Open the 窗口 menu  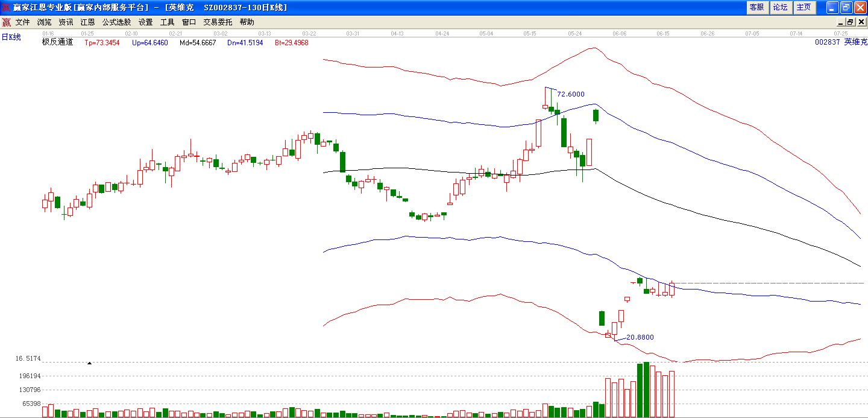(189, 22)
